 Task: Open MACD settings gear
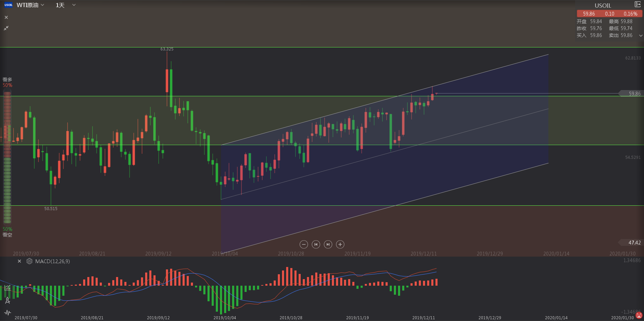coord(29,261)
